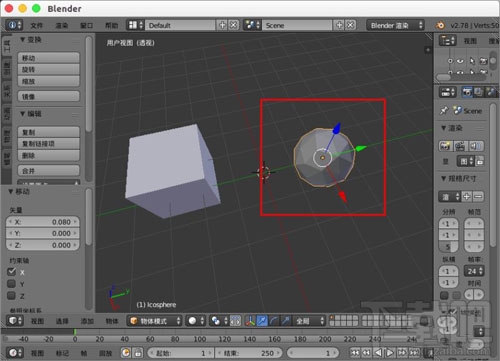500x361 pixels.
Task: Open the 窗口 window menu
Action: pos(87,25)
